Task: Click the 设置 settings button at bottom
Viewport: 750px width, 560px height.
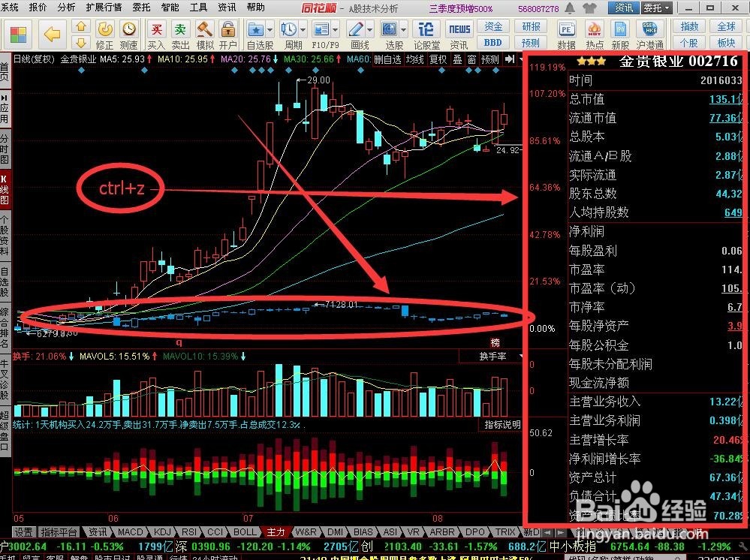Action: tap(23, 531)
